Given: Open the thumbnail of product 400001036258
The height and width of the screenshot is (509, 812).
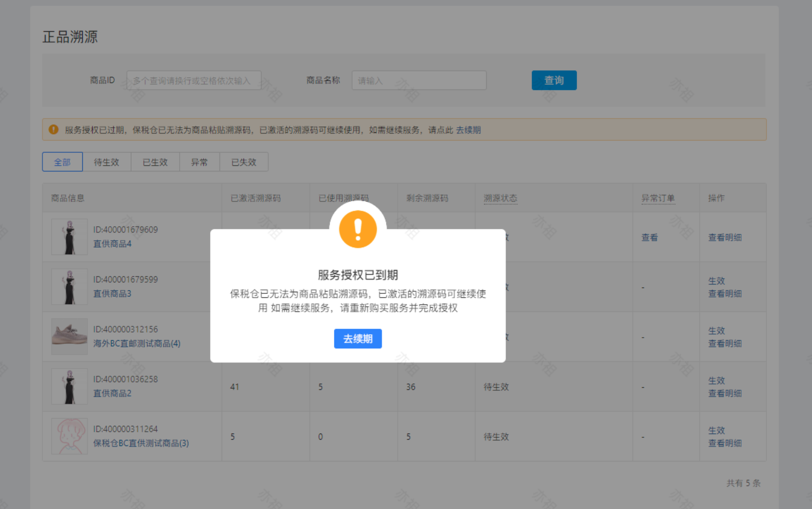Looking at the screenshot, I should (x=69, y=386).
